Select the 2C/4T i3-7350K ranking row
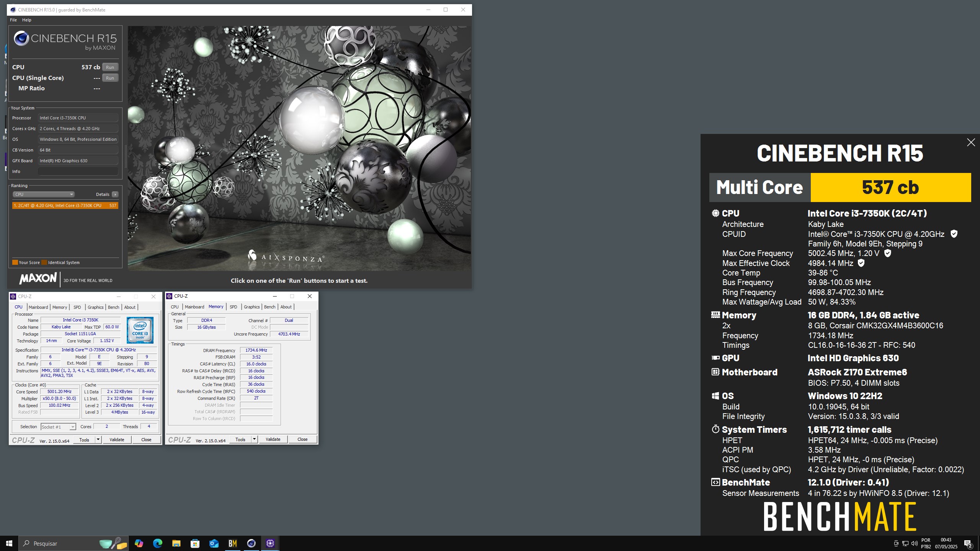The width and height of the screenshot is (980, 551). click(x=65, y=205)
